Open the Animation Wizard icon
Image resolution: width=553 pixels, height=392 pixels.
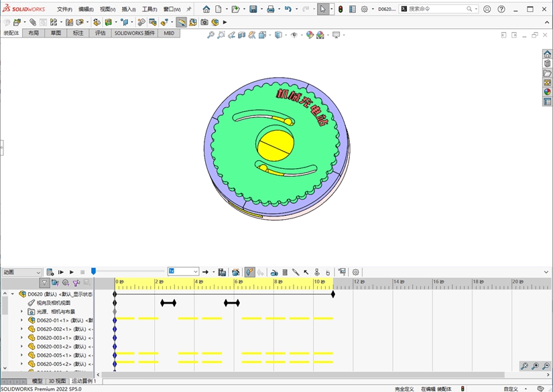pos(236,272)
